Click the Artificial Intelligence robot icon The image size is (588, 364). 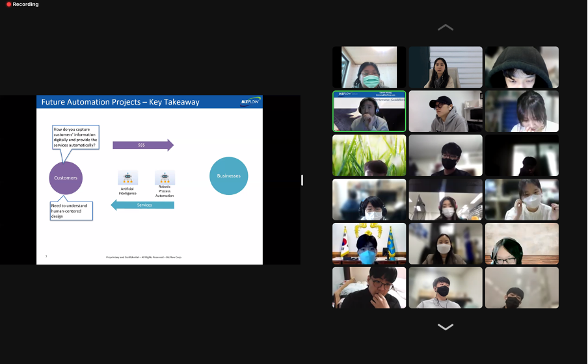(x=128, y=177)
